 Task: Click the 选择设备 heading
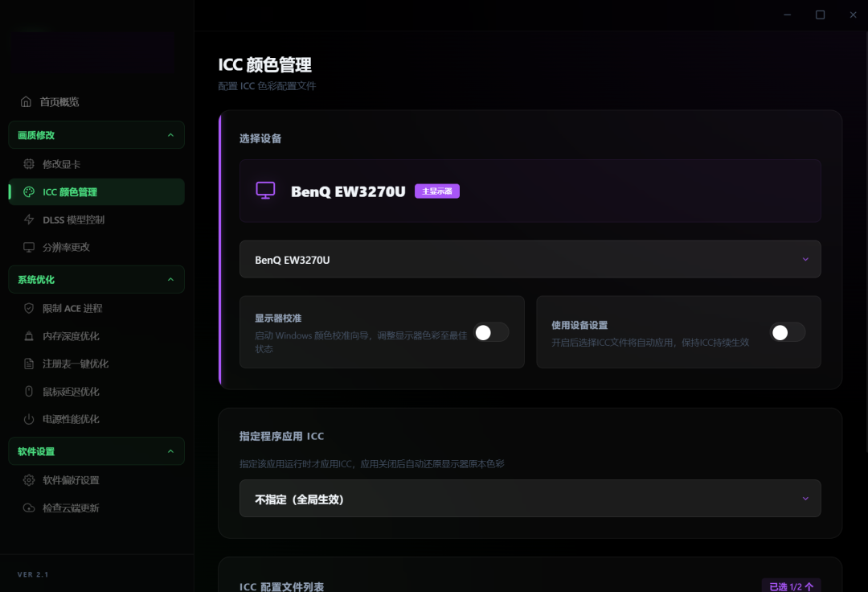(x=260, y=138)
